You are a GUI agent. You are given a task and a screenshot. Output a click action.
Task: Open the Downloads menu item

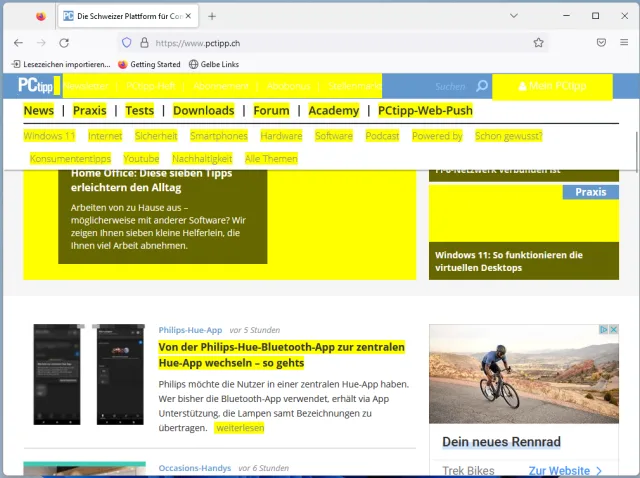(203, 111)
